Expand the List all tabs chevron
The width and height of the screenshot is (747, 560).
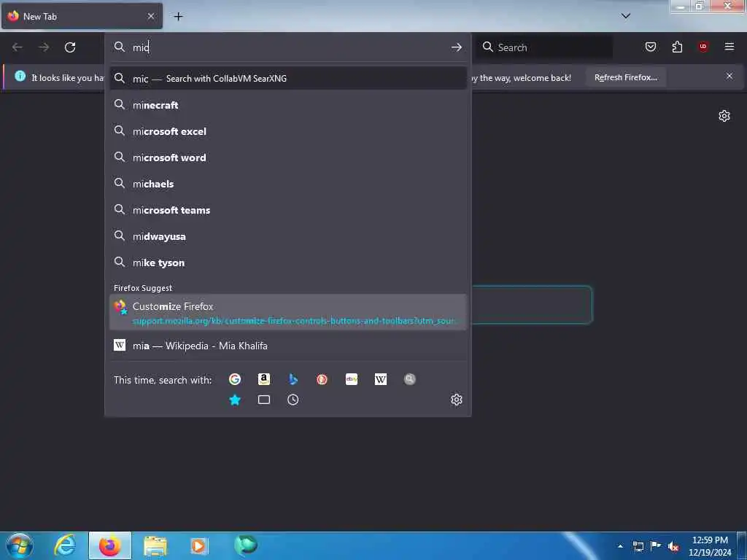(625, 16)
